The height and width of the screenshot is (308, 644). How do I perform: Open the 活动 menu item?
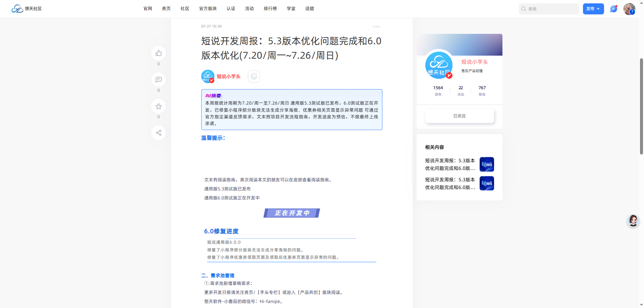pyautogui.click(x=250, y=9)
